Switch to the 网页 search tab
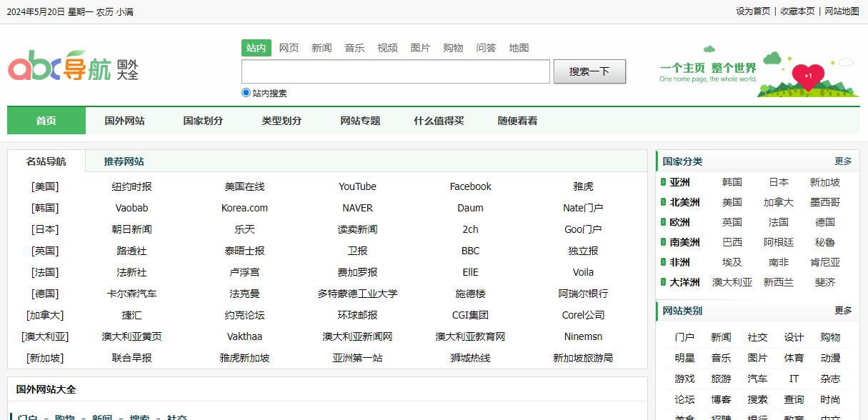This screenshot has width=868, height=420. (289, 48)
